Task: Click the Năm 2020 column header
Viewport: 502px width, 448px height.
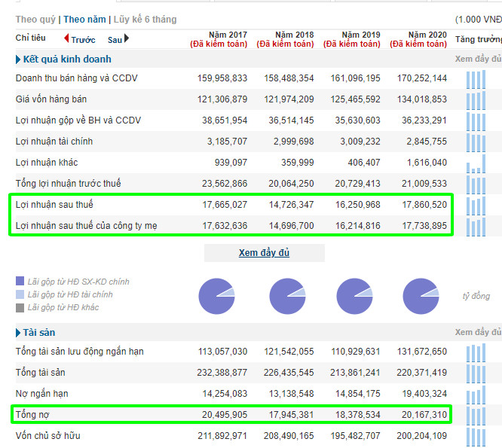Action: click(x=418, y=39)
